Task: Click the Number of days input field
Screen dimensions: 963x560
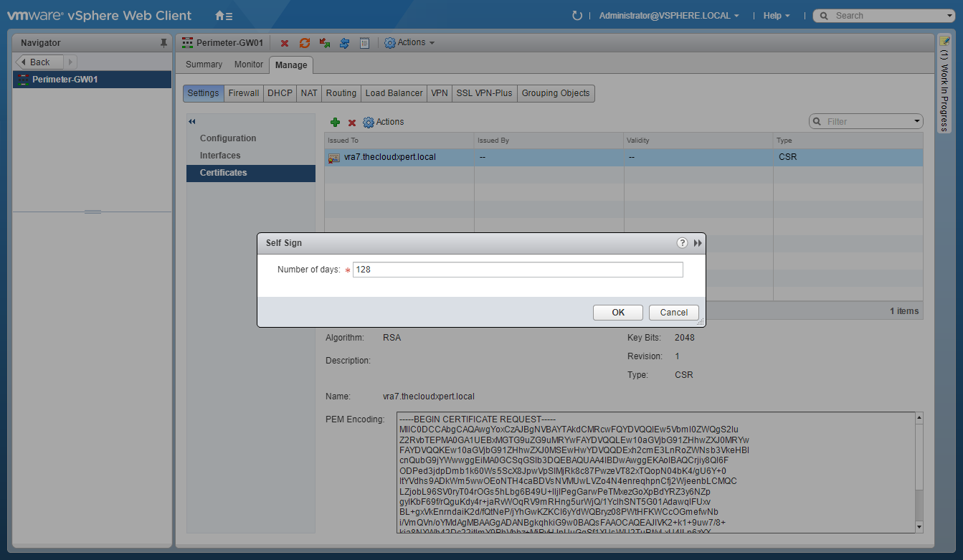Action: 517,270
